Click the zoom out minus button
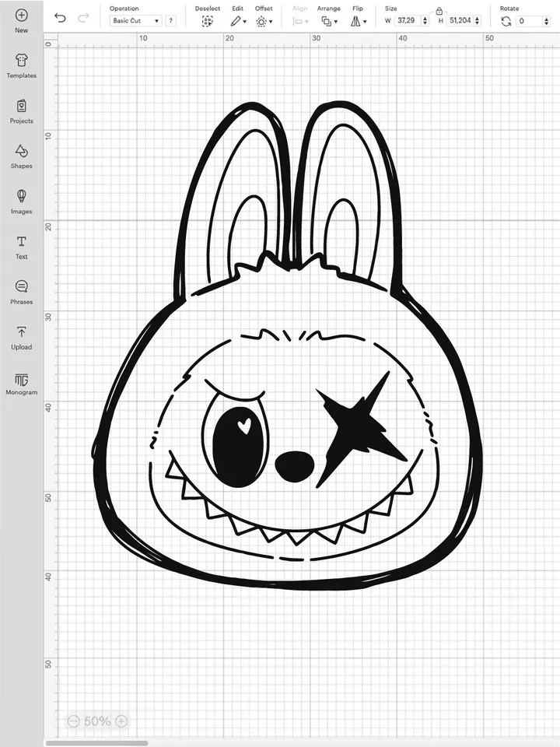The height and width of the screenshot is (747, 560). click(x=73, y=721)
